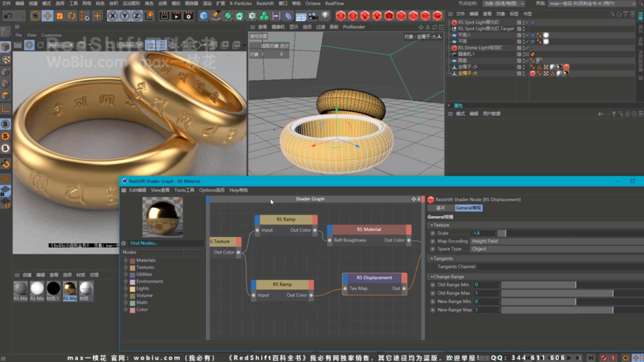Image resolution: width=644 pixels, height=362 pixels.
Task: Open the RealFlow menu
Action: [334, 3]
